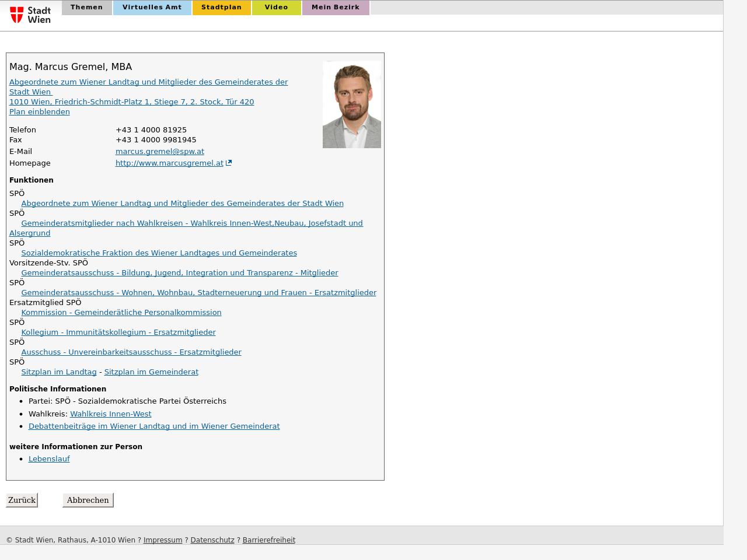Click Wahlkreis Innen-West link
747x560 pixels.
[111, 414]
